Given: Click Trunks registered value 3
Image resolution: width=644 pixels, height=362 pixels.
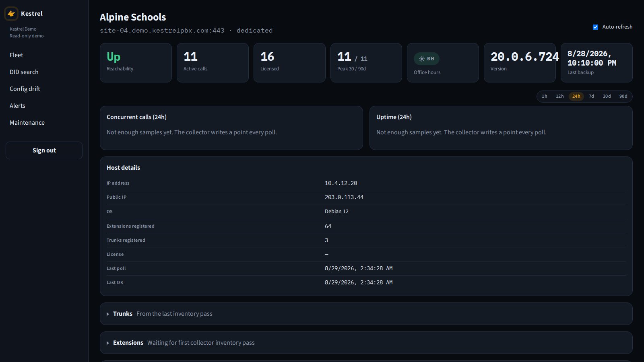Looking at the screenshot, I should 326,240.
